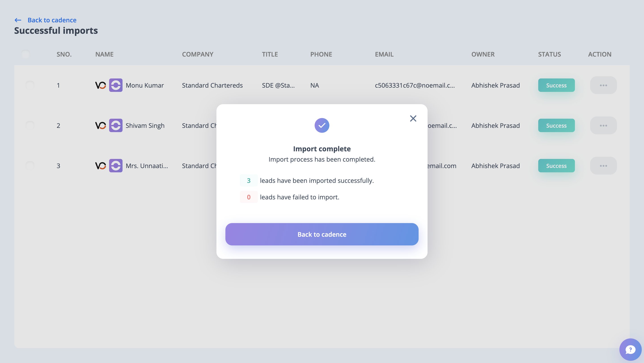
Task: Close the Import complete dialog
Action: [x=413, y=118]
